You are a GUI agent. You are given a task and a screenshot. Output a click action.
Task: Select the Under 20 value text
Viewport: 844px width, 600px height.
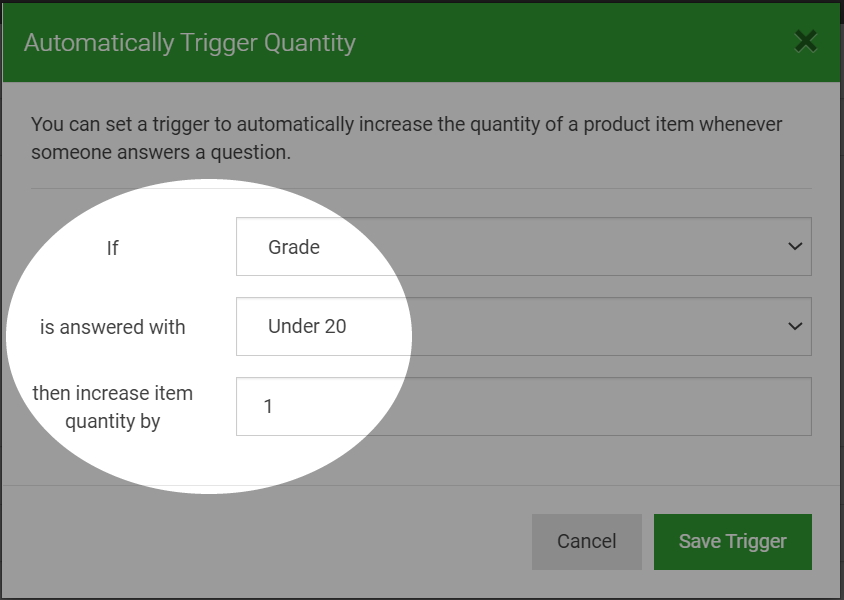point(307,326)
